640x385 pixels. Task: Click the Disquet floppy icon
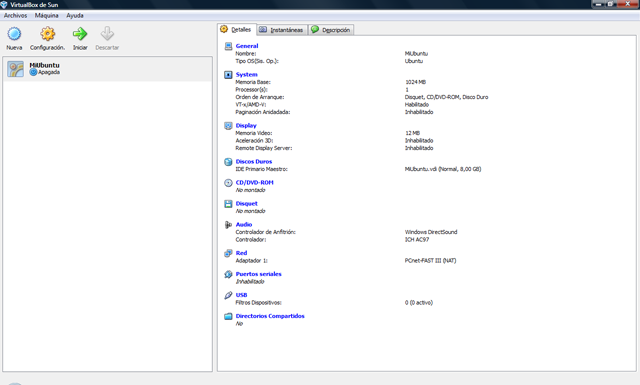click(228, 204)
